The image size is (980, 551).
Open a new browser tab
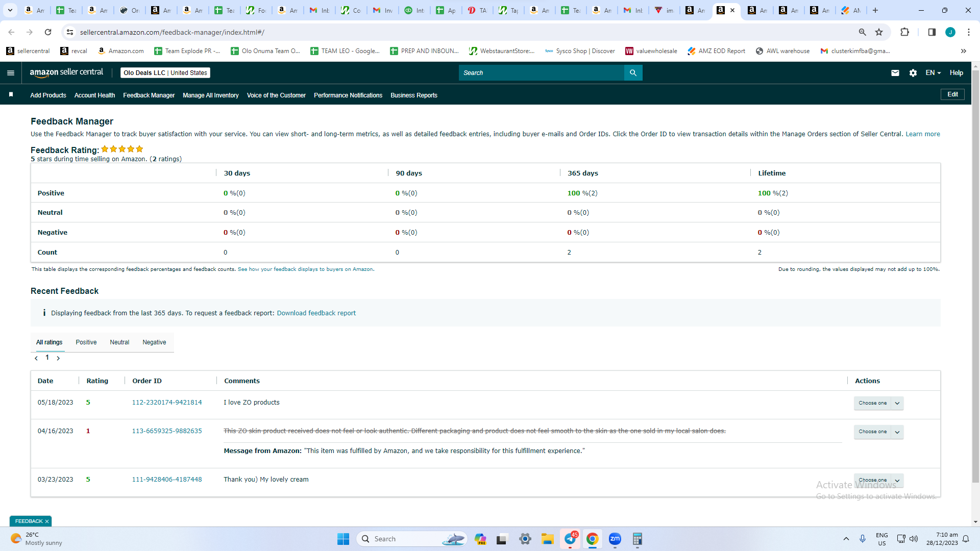tap(875, 10)
